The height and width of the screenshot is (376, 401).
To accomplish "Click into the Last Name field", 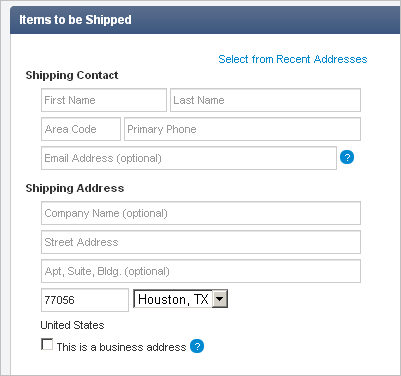I will (x=265, y=100).
